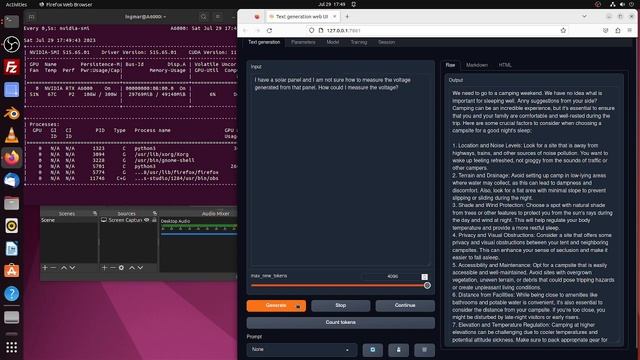Click the Desktop Audio volume slider in OBS
640x360 pixels.
pos(199,234)
